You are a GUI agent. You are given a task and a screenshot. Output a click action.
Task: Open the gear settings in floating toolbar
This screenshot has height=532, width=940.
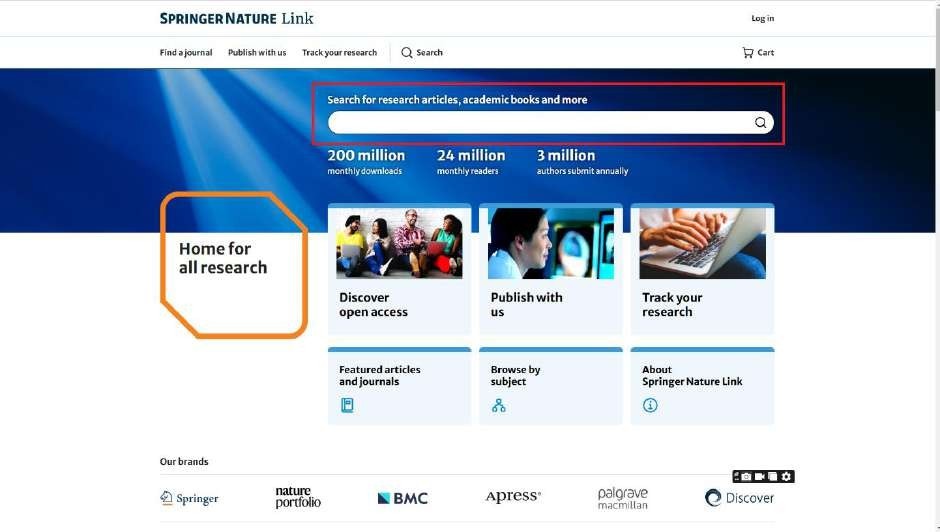click(786, 477)
